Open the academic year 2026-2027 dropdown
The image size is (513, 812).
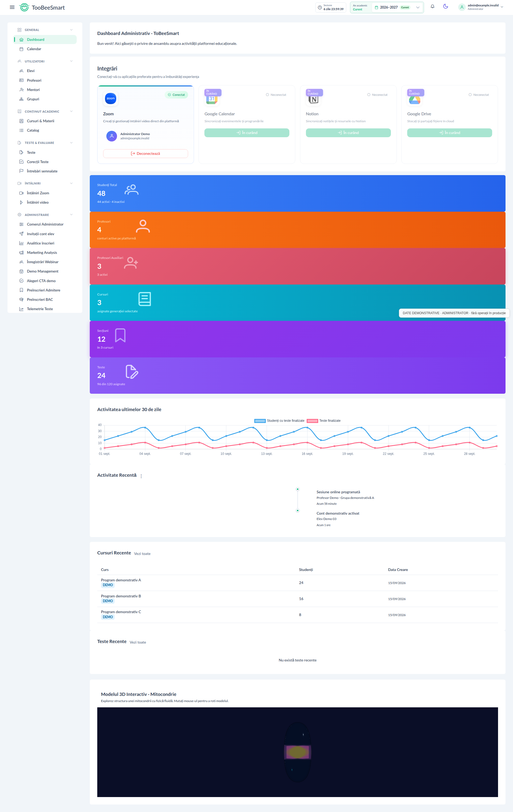[398, 7]
